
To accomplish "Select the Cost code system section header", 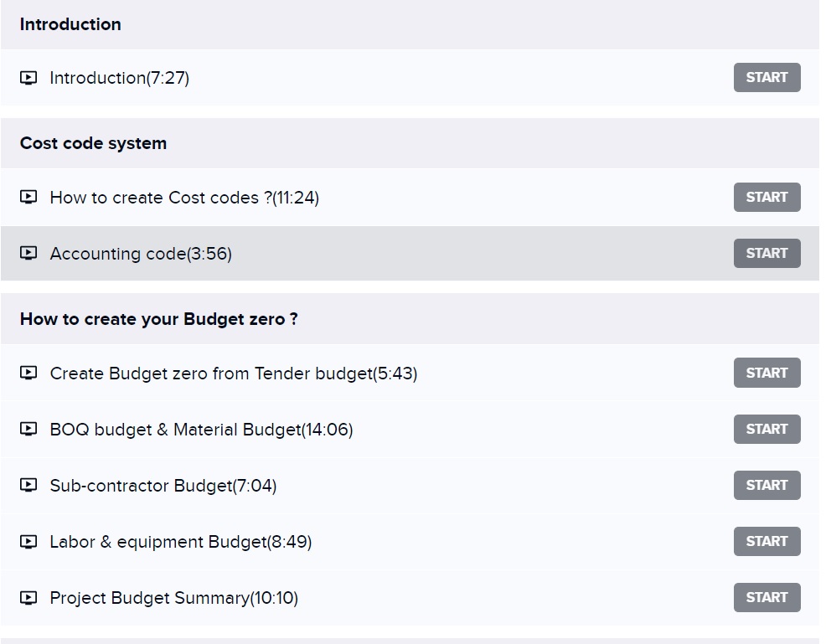I will click(x=93, y=143).
